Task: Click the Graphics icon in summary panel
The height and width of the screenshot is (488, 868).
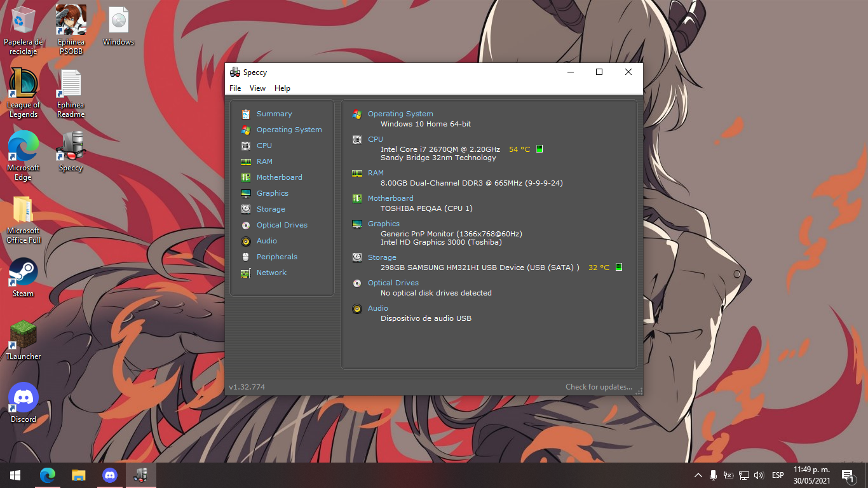Action: (x=357, y=224)
